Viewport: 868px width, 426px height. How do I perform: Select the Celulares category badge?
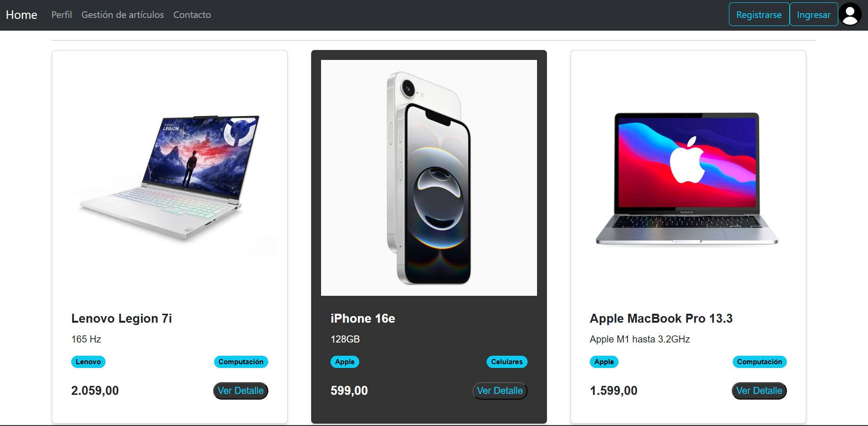click(507, 362)
